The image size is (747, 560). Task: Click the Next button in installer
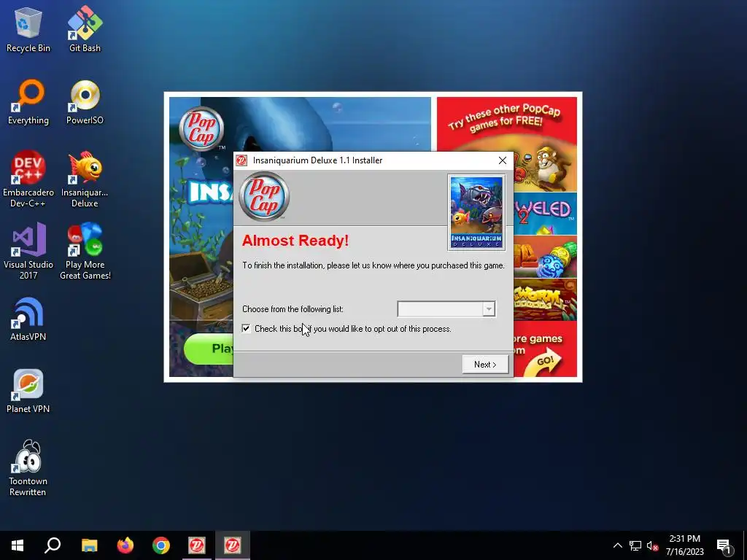(485, 365)
